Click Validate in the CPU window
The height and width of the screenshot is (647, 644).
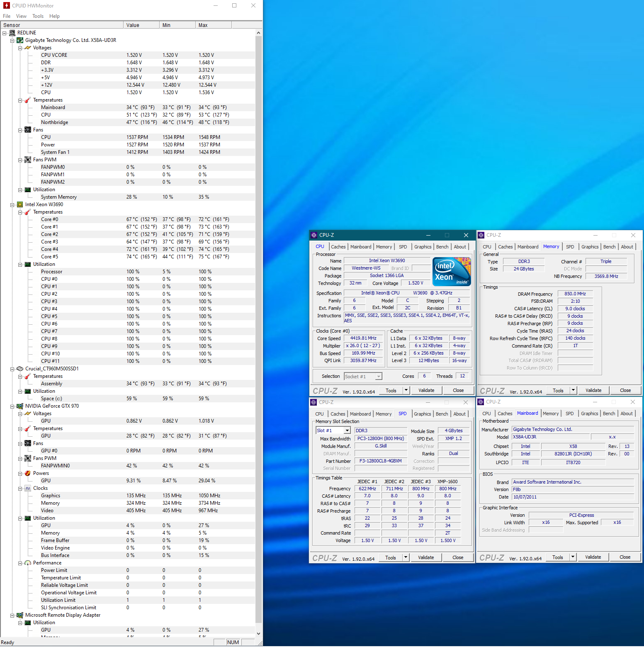pyautogui.click(x=426, y=390)
